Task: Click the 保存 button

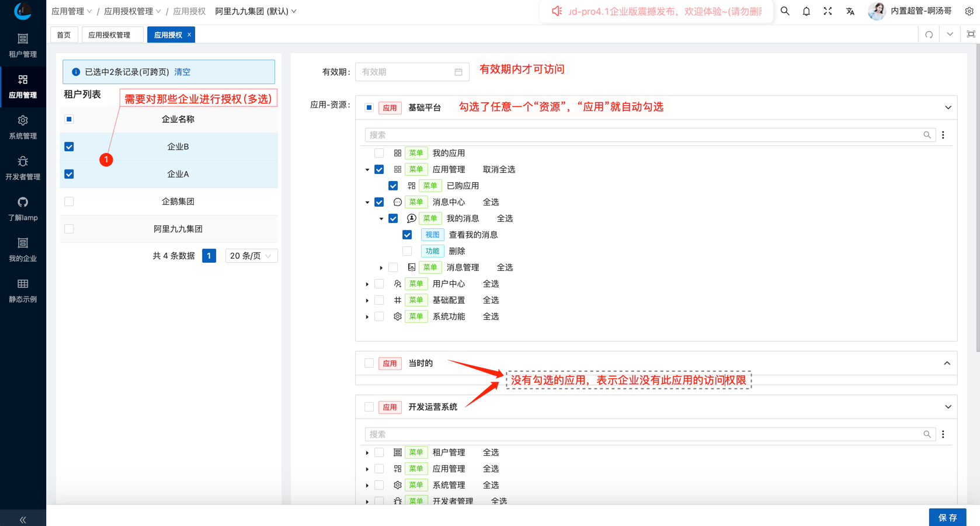Action: click(947, 517)
